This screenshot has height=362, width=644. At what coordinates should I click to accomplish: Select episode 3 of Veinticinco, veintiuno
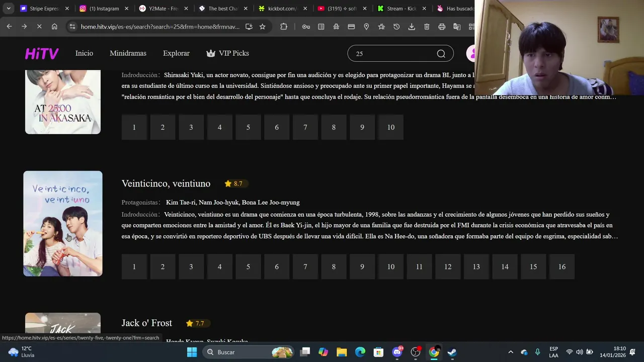(191, 266)
